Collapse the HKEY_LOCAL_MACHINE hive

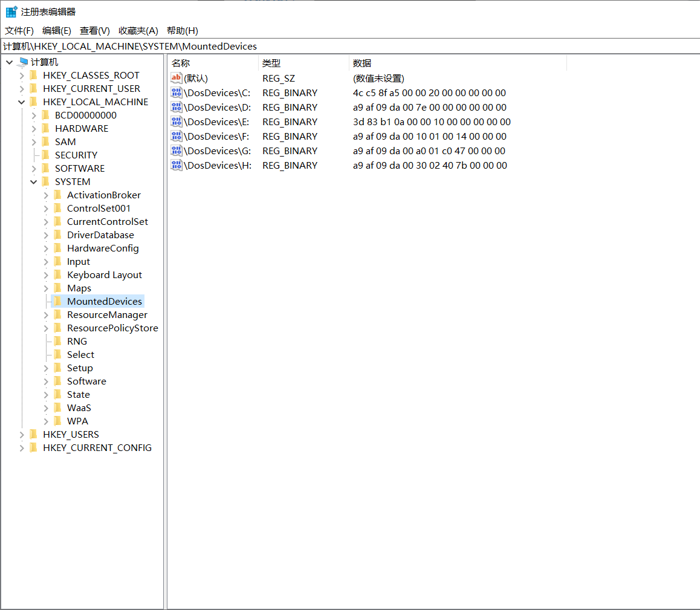[21, 102]
